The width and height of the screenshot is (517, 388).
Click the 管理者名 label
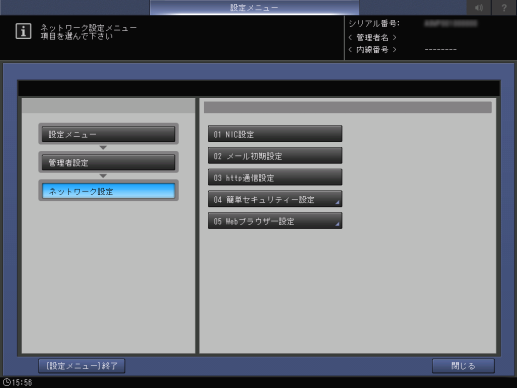pos(372,37)
